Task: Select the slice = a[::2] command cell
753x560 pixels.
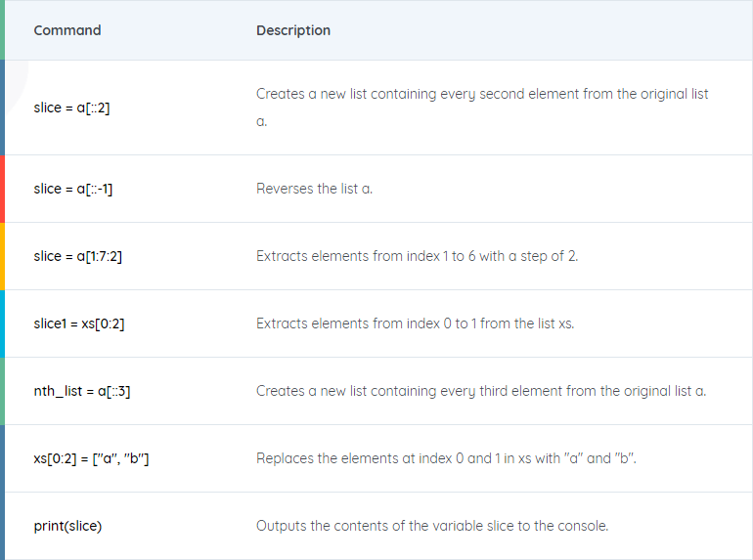Action: point(71,108)
